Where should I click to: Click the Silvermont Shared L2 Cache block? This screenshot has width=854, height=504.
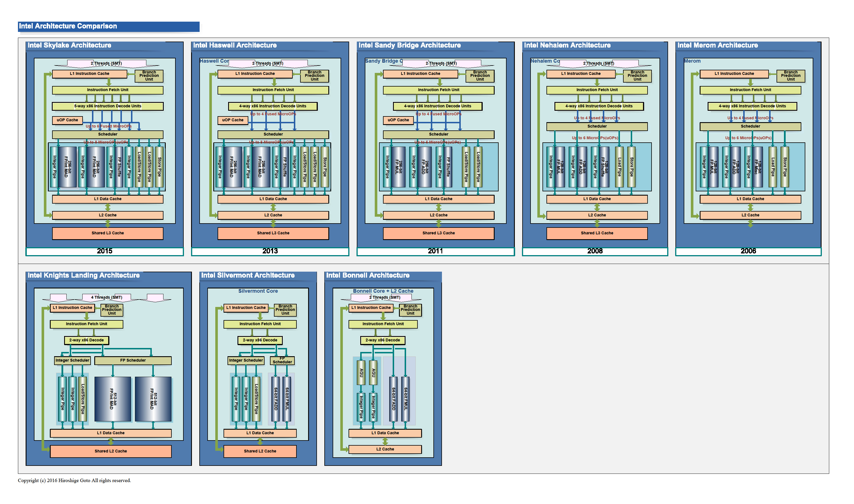[x=260, y=451]
